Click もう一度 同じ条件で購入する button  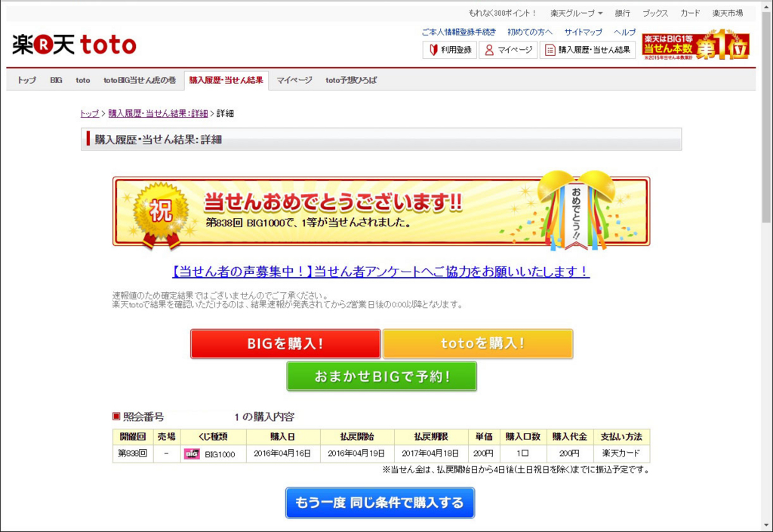tap(380, 503)
